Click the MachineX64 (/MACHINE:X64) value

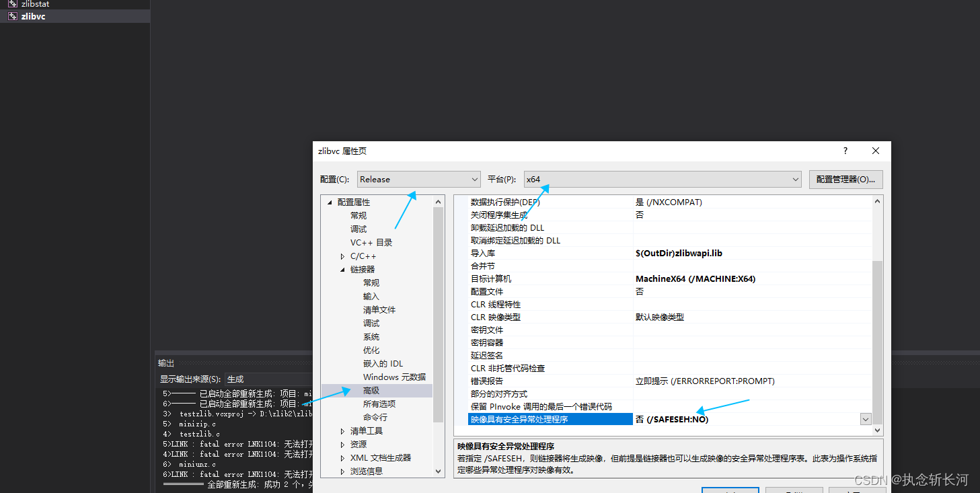(695, 278)
